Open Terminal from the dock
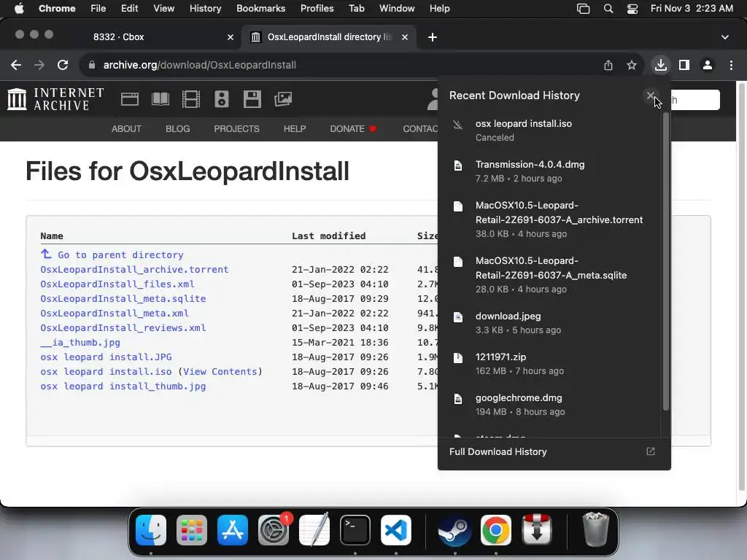Viewport: 747px width, 560px height. [x=355, y=530]
